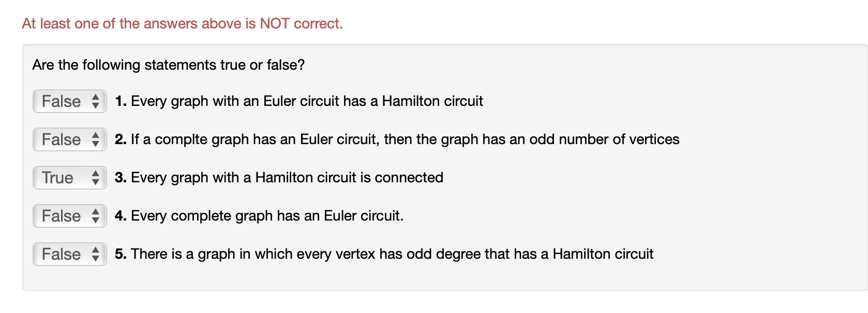Screen dimensions: 868x313
Task: Open the answer dropdown for statement 2
Action: click(x=69, y=139)
